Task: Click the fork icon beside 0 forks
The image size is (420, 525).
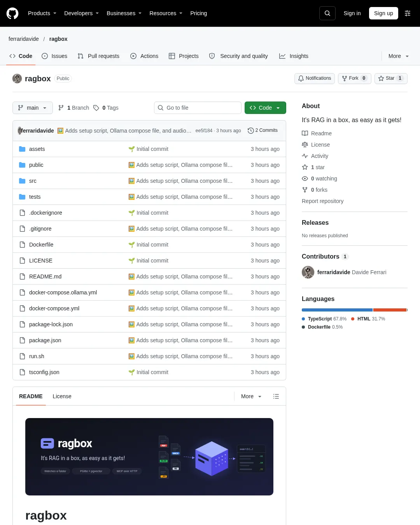Action: (305, 190)
